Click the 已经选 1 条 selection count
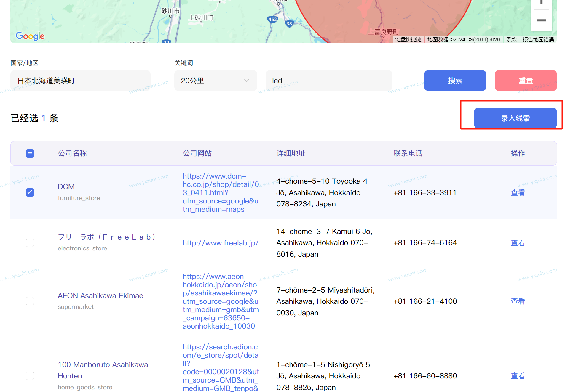The width and height of the screenshot is (573, 392). (34, 118)
